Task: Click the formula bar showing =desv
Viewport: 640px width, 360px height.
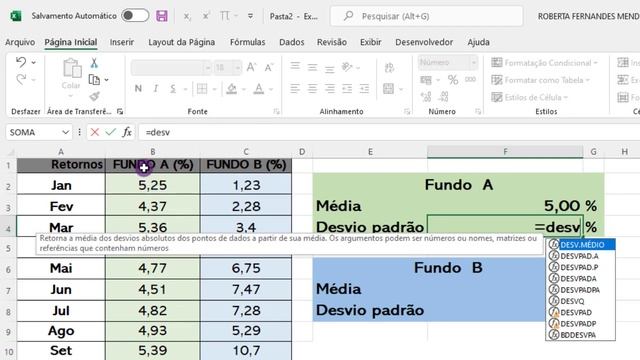Action: [389, 132]
